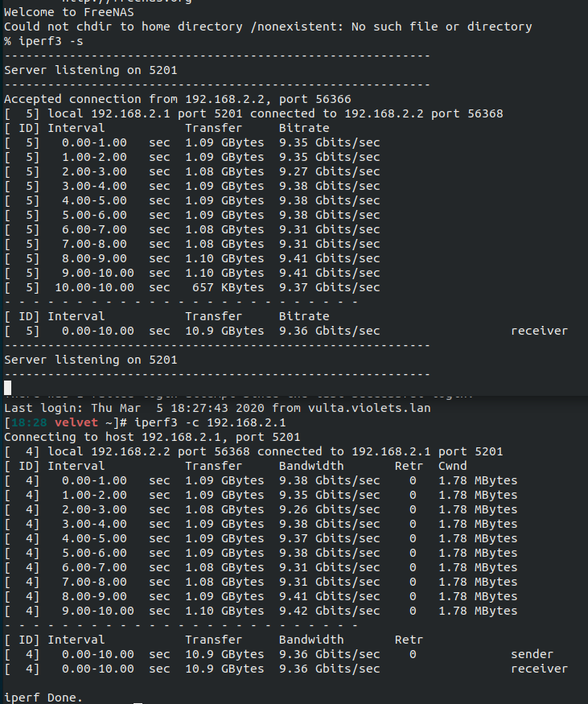Click the '9.27 Gbits/sec' bitrate value
Viewport: 588px width, 704px height.
pos(330,171)
